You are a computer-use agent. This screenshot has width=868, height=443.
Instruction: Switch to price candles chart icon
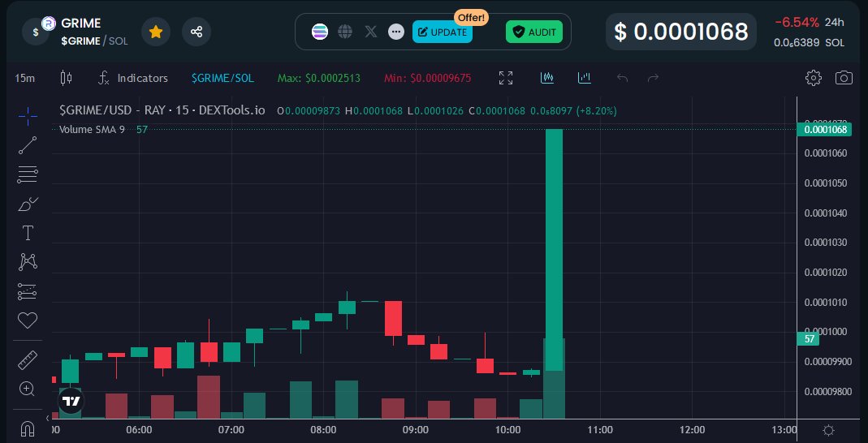(547, 78)
